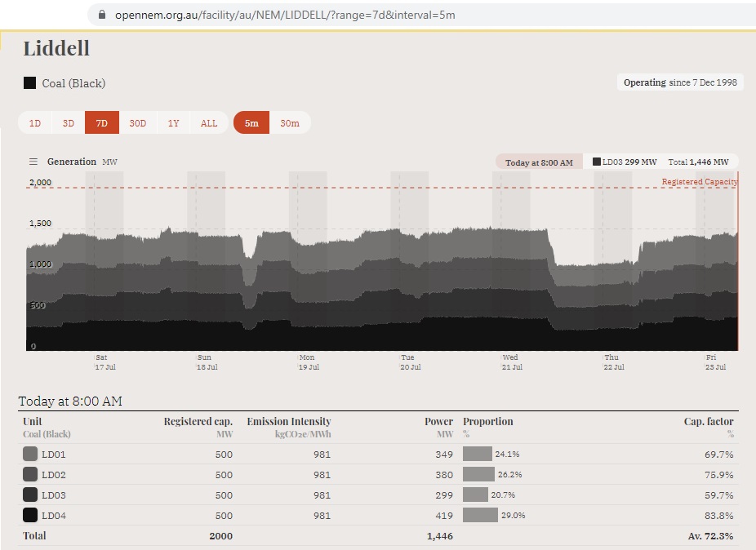Click the LD03 unit name
This screenshot has width=756, height=550.
point(54,495)
